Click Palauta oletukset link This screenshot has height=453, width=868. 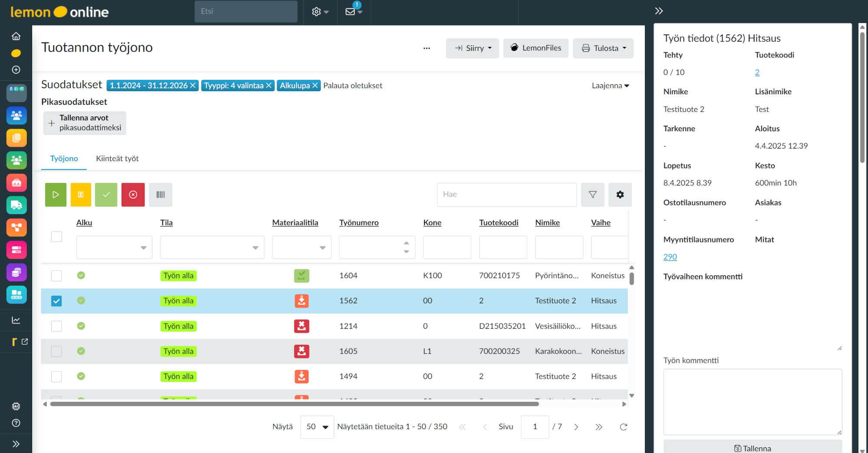pyautogui.click(x=352, y=86)
